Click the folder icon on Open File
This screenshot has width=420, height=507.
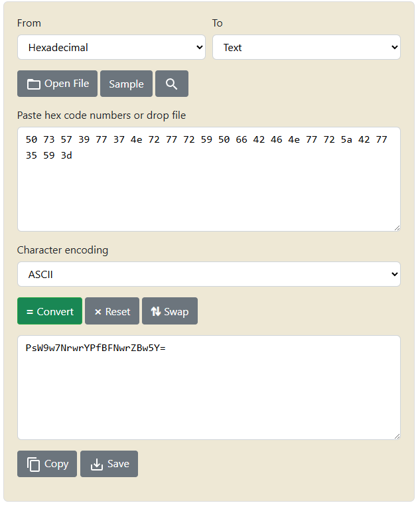(34, 84)
